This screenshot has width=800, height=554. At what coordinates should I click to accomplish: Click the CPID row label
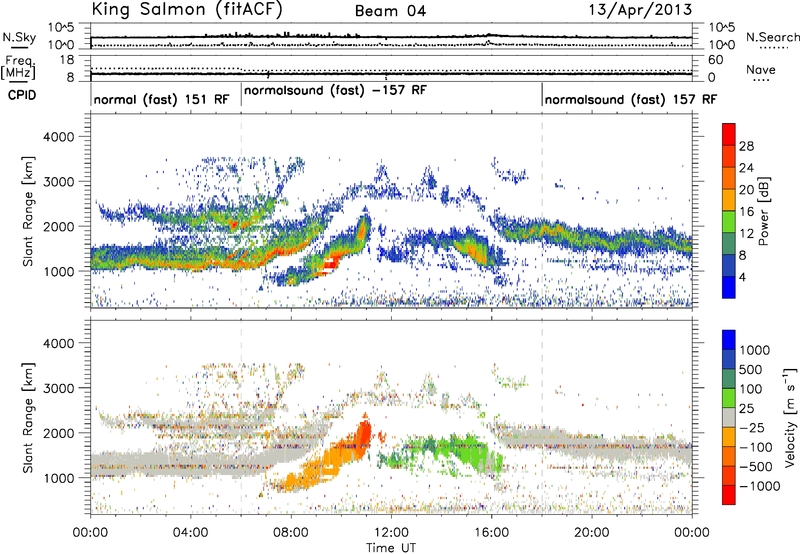22,95
